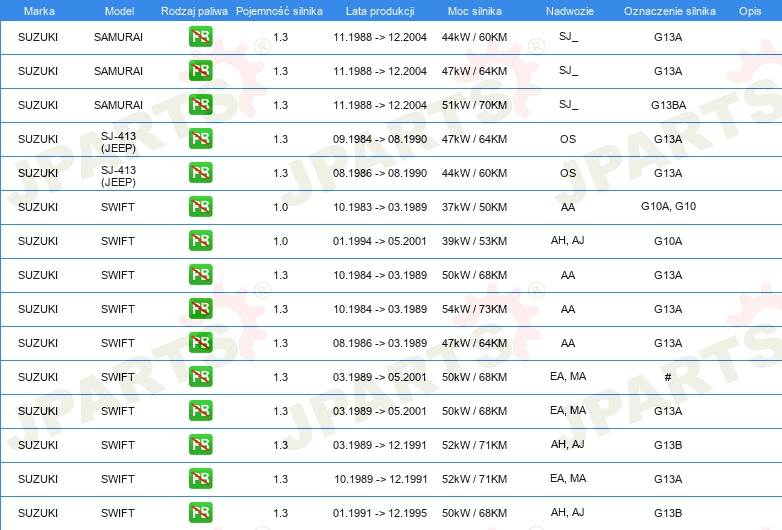Select the # engine code cell
This screenshot has height=530, width=782.
point(668,377)
